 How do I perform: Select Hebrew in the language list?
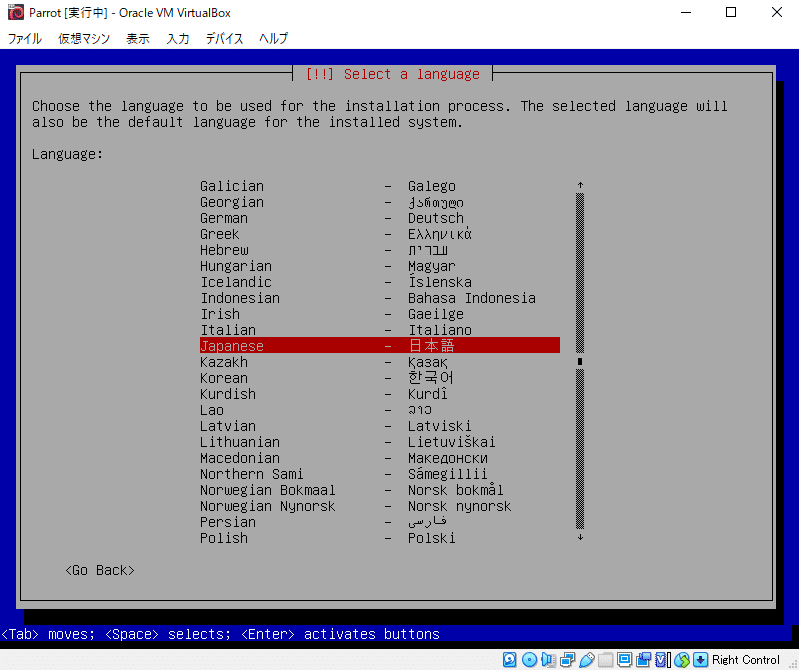coord(380,250)
